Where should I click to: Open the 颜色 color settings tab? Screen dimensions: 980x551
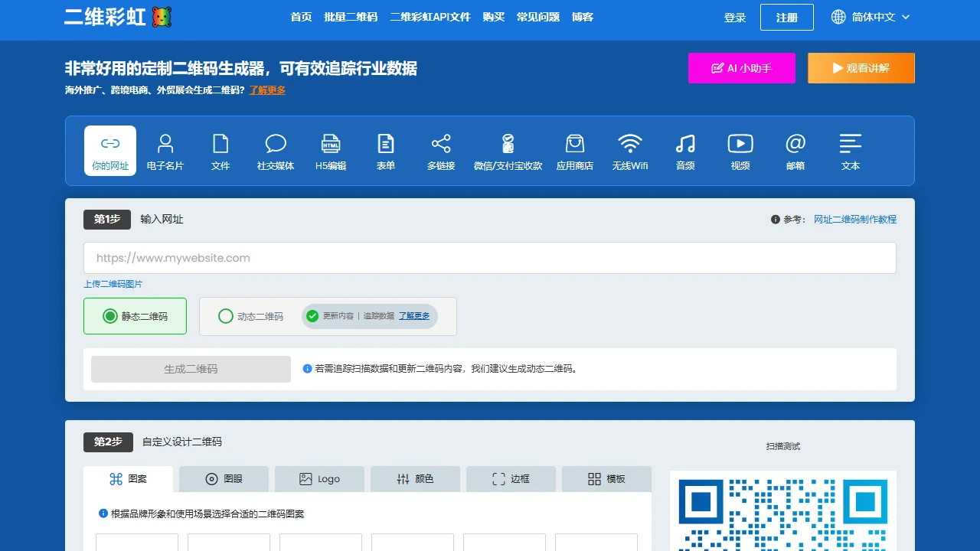415,479
